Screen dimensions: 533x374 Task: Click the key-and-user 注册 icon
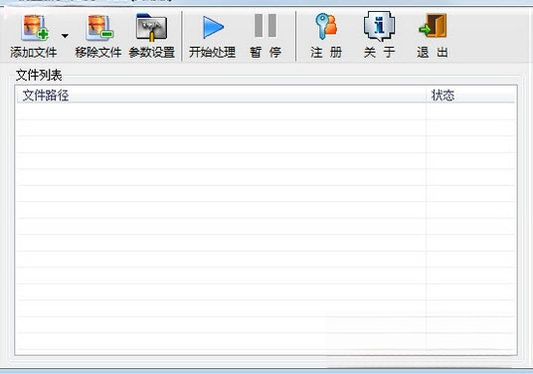326,26
